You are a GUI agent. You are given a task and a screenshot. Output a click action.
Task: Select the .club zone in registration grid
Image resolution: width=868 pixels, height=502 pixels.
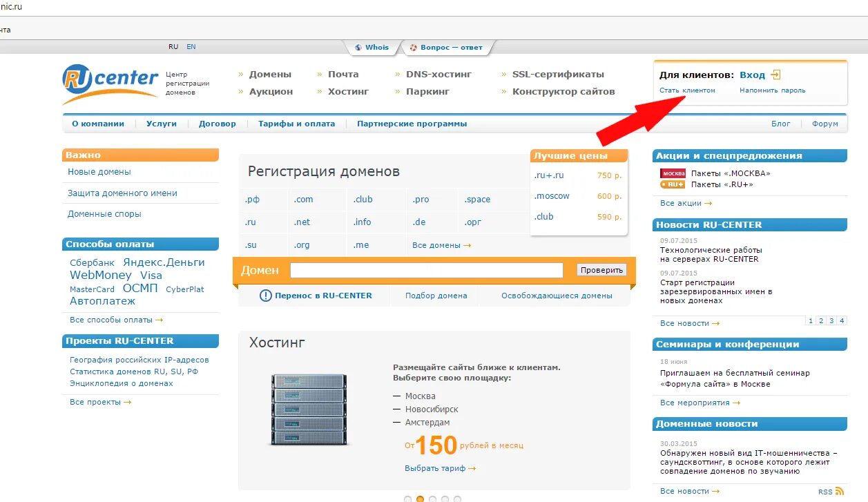tap(363, 200)
